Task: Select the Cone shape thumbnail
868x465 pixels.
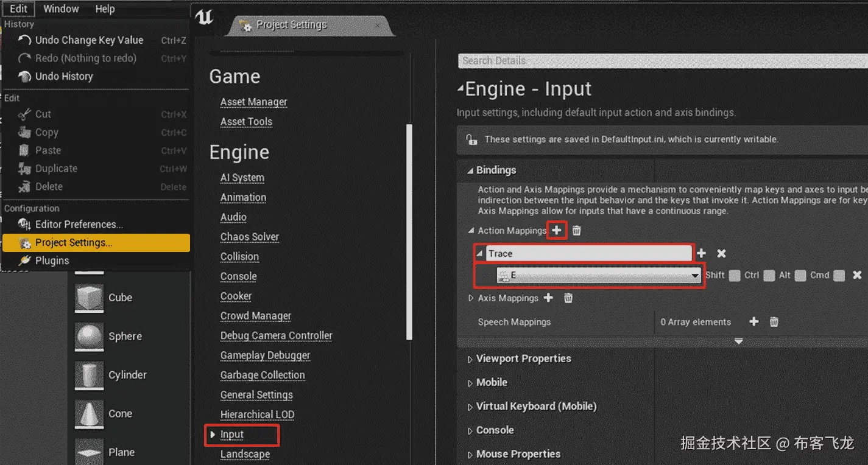Action: click(89, 414)
